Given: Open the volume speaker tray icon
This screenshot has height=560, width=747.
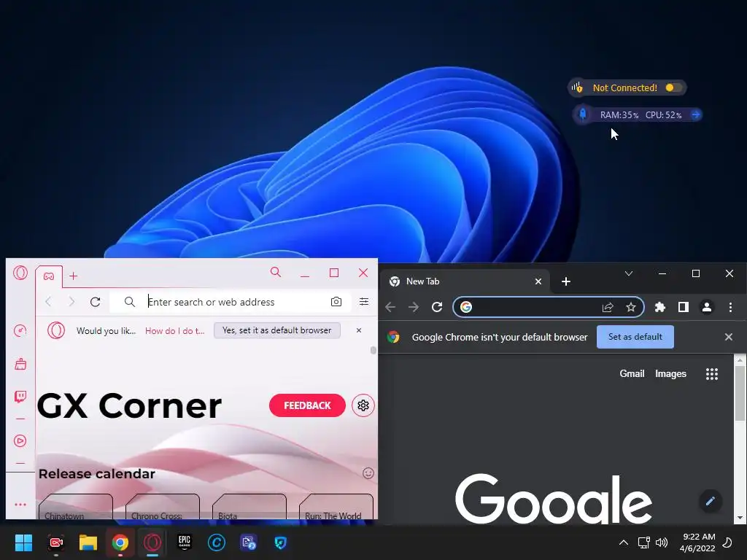Looking at the screenshot, I should point(661,542).
